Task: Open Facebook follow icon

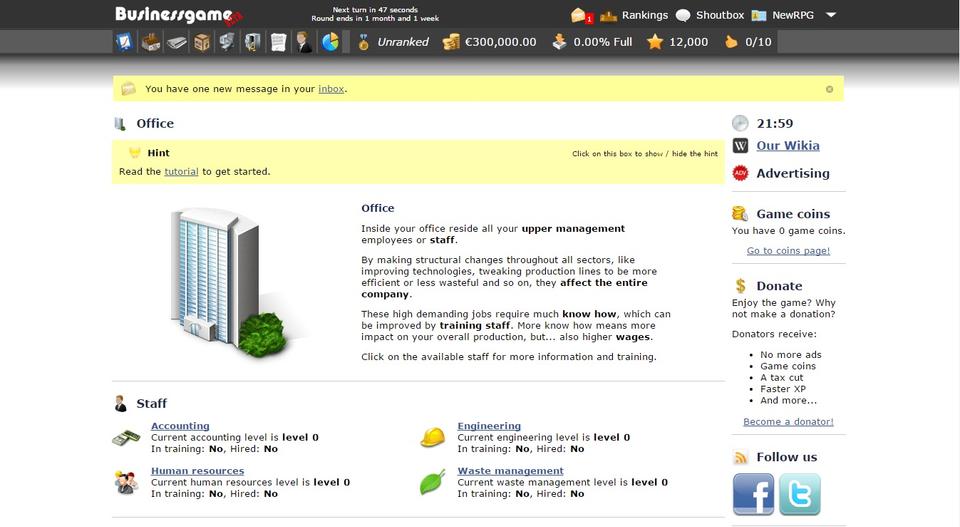Action: click(753, 494)
